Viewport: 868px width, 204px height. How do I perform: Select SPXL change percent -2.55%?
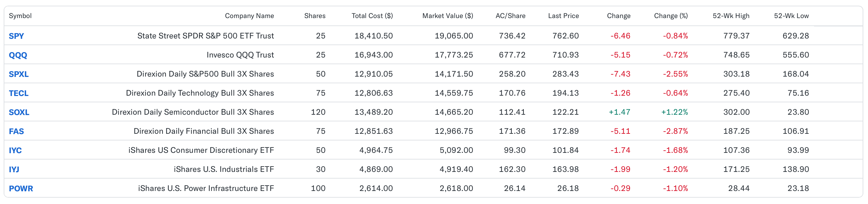tap(675, 74)
